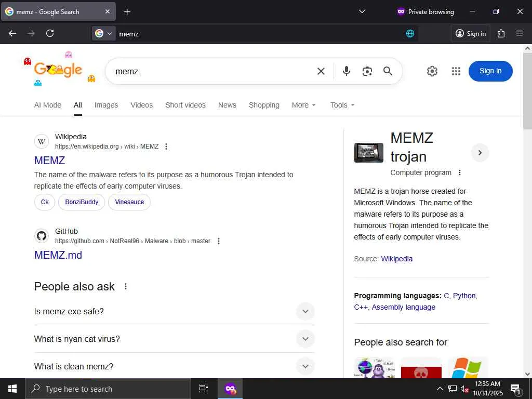
Task: Switch to the News tab
Action: pyautogui.click(x=227, y=105)
